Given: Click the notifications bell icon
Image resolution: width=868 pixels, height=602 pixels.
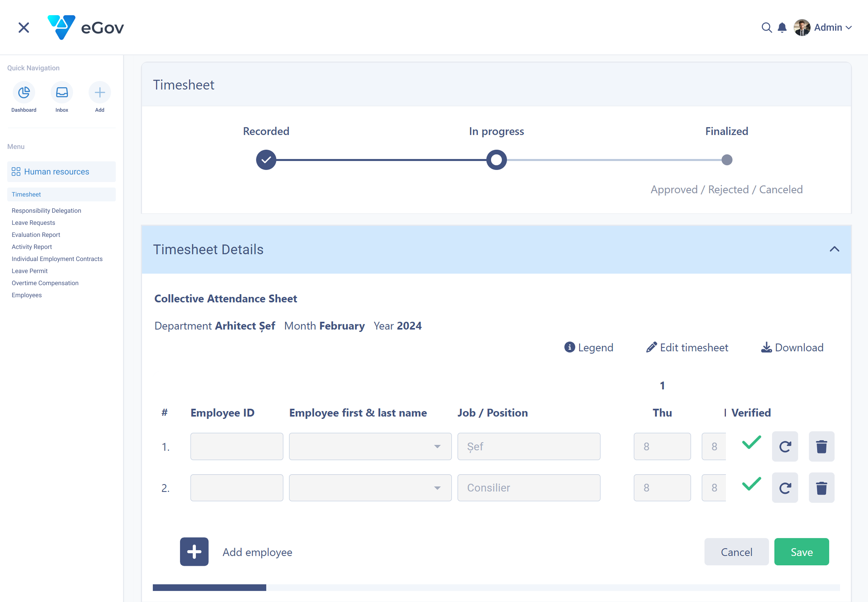Looking at the screenshot, I should click(782, 28).
